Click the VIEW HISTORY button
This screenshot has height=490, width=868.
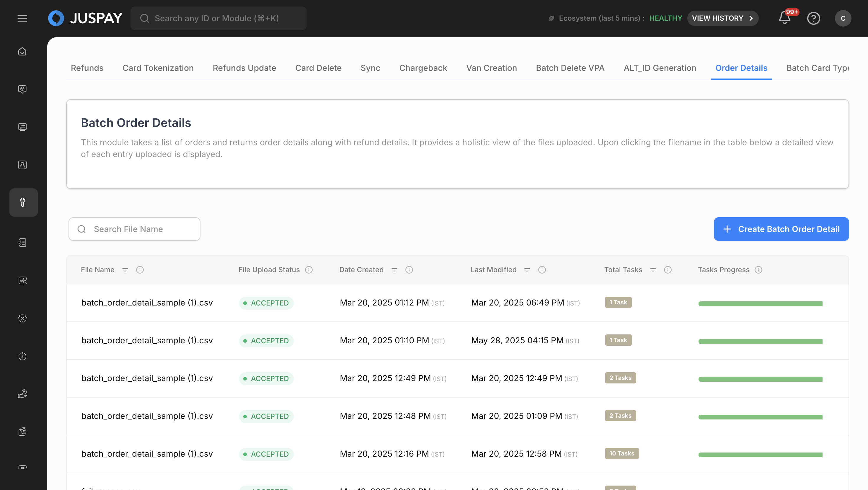pos(722,18)
